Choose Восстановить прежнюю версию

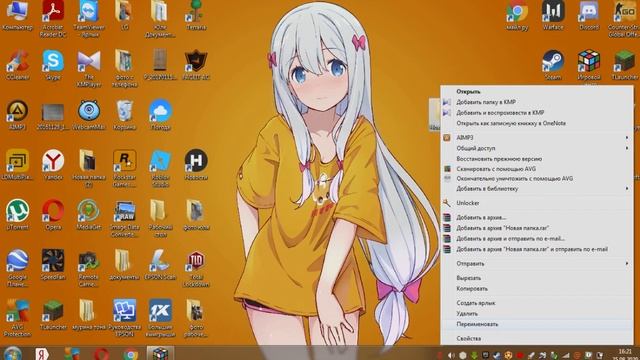coord(537,158)
